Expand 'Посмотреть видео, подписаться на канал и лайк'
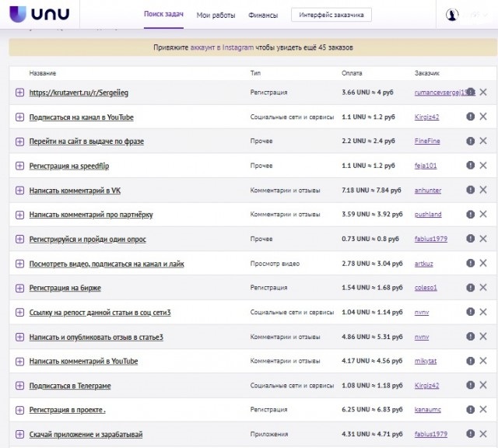Viewport: 498px width, 448px height. coord(19,264)
